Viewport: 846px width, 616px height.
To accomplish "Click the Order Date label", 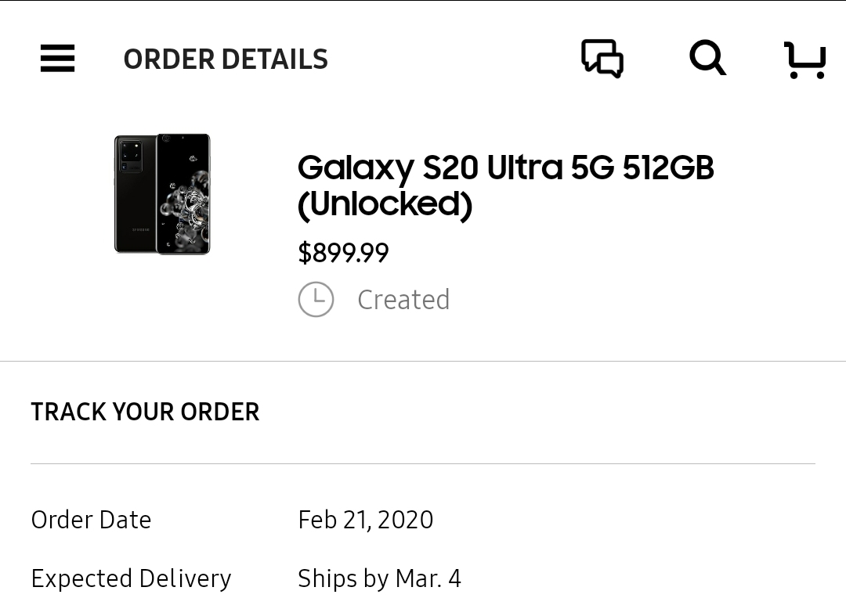I will tap(91, 520).
